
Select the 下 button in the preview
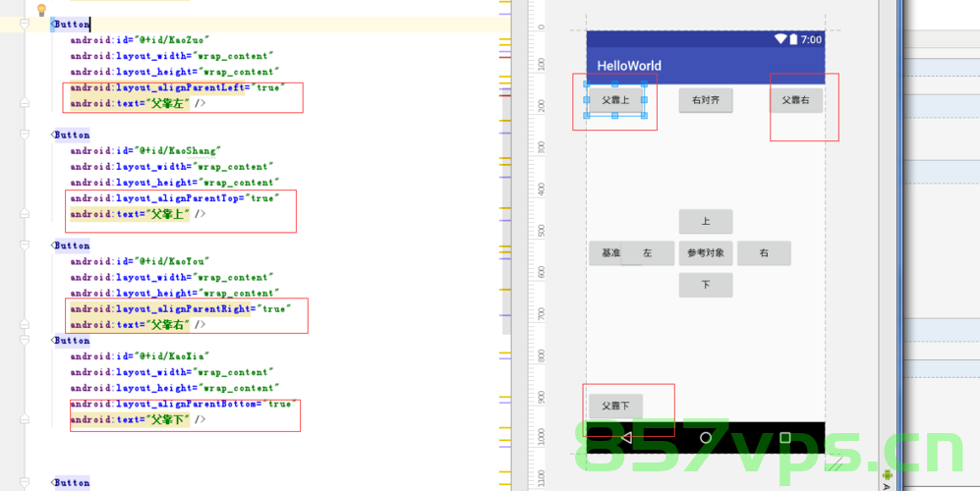point(706,285)
